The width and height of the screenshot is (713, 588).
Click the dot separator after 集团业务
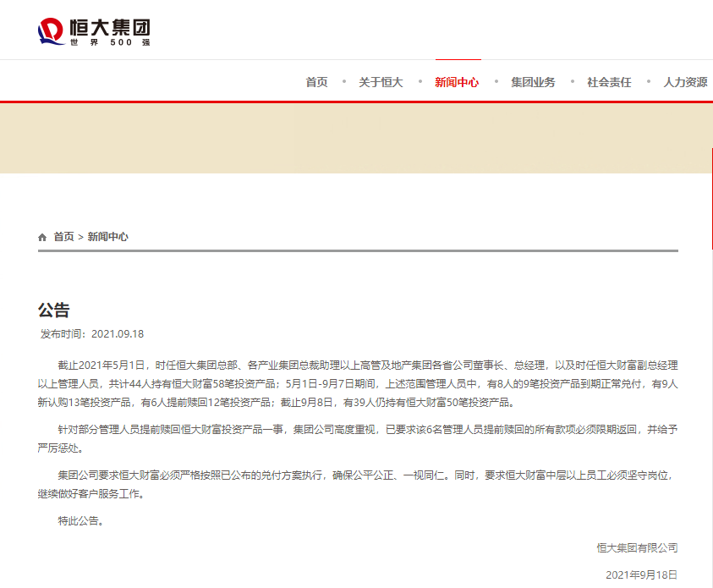point(571,81)
